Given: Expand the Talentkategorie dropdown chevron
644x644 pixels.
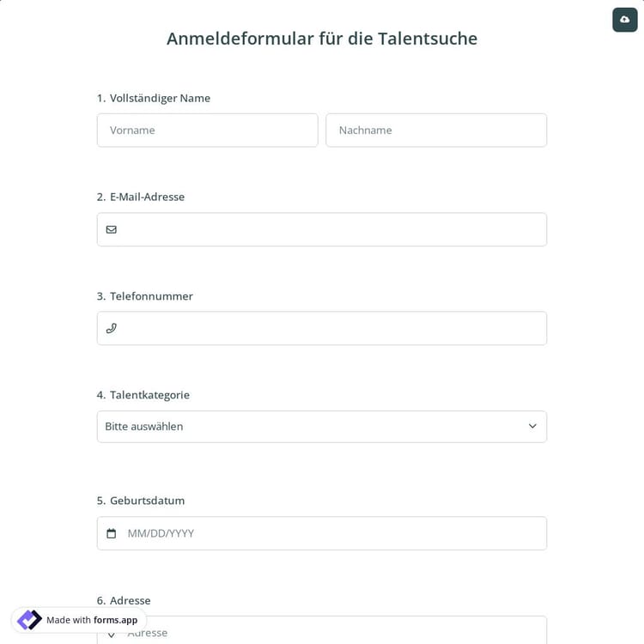Looking at the screenshot, I should (x=532, y=427).
